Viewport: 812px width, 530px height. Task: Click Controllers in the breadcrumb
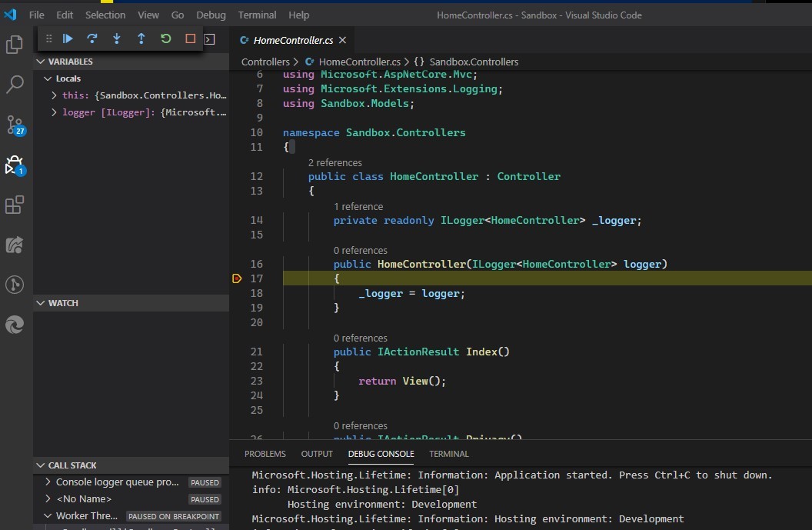265,62
